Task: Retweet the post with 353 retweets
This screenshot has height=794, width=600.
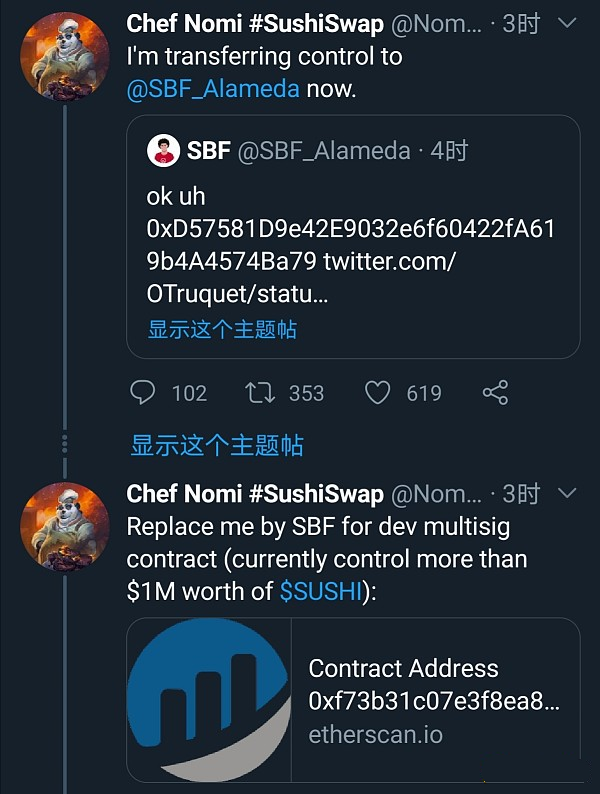Action: pyautogui.click(x=260, y=392)
